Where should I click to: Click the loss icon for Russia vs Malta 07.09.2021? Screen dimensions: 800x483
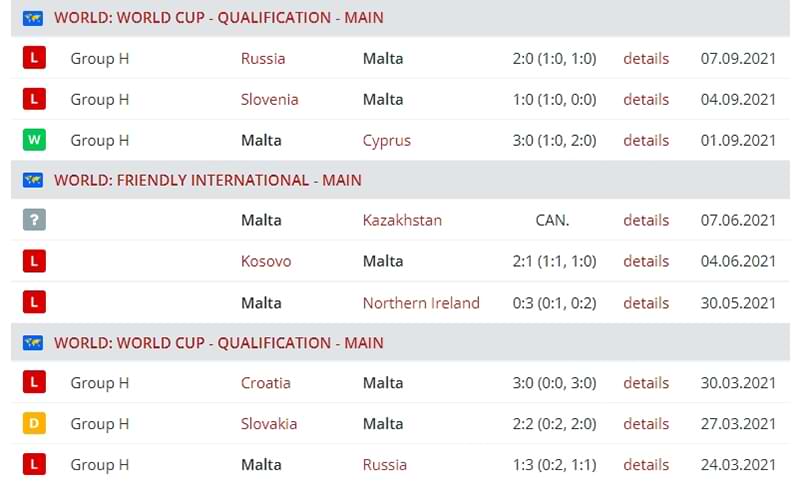point(34,58)
